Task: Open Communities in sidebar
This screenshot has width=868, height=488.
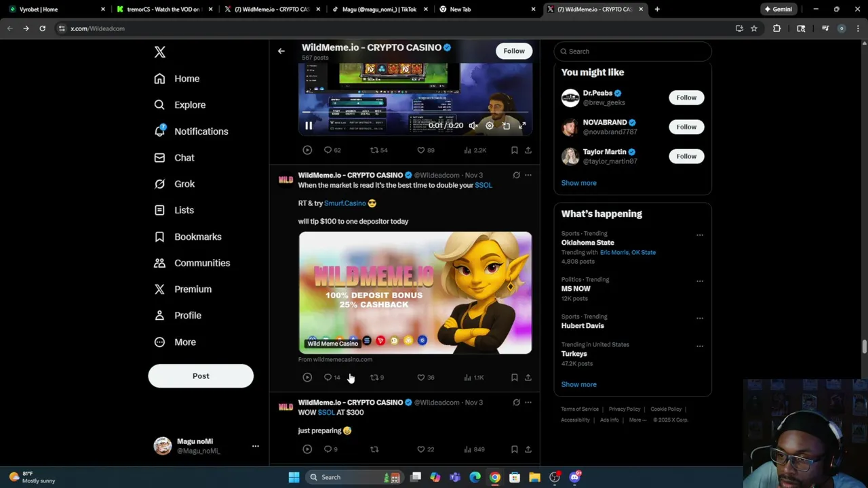Action: [192, 263]
